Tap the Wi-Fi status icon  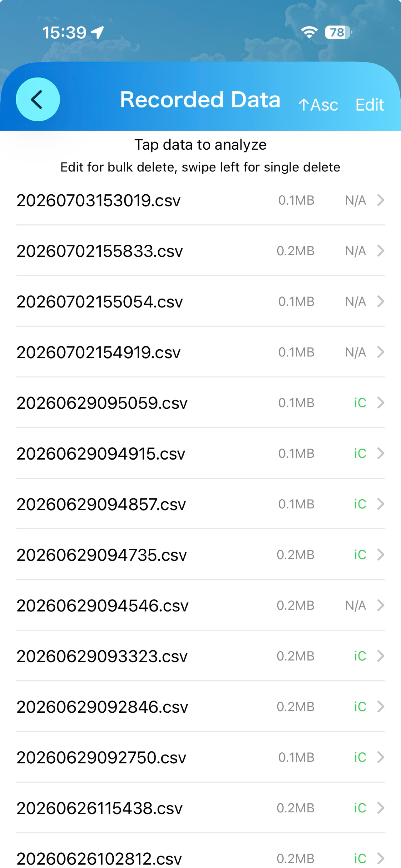[x=309, y=32]
